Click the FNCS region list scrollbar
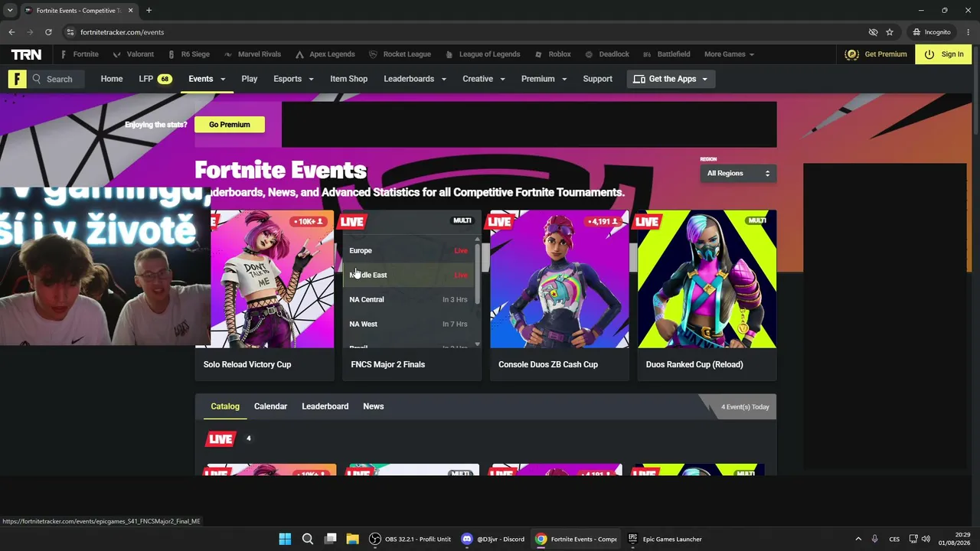This screenshot has height=551, width=980. [x=478, y=273]
